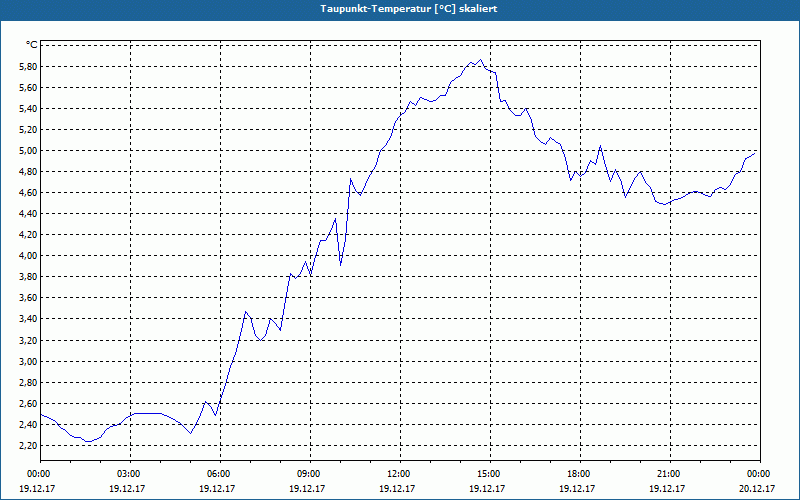
Task: Select the 5,60 y-axis value label
Action: pos(29,88)
